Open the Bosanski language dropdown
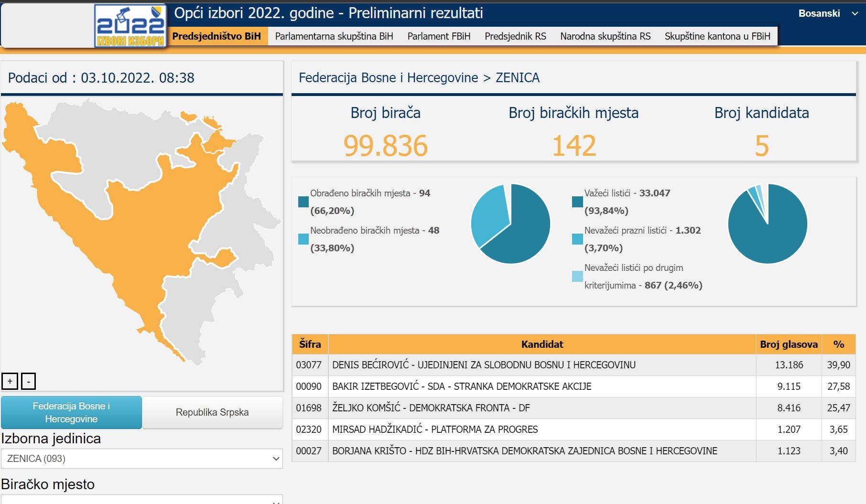The height and width of the screenshot is (504, 866). pos(827,13)
